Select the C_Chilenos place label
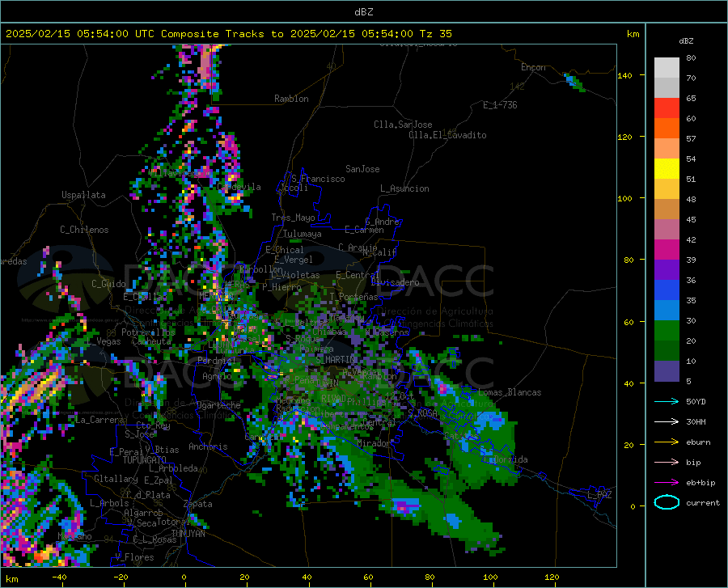Image resolution: width=728 pixels, height=588 pixels. point(84,230)
